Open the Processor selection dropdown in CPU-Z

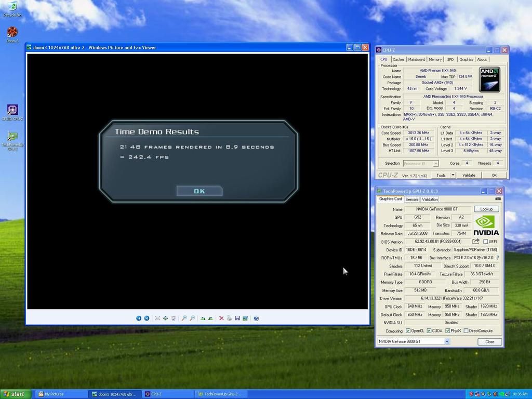436,164
